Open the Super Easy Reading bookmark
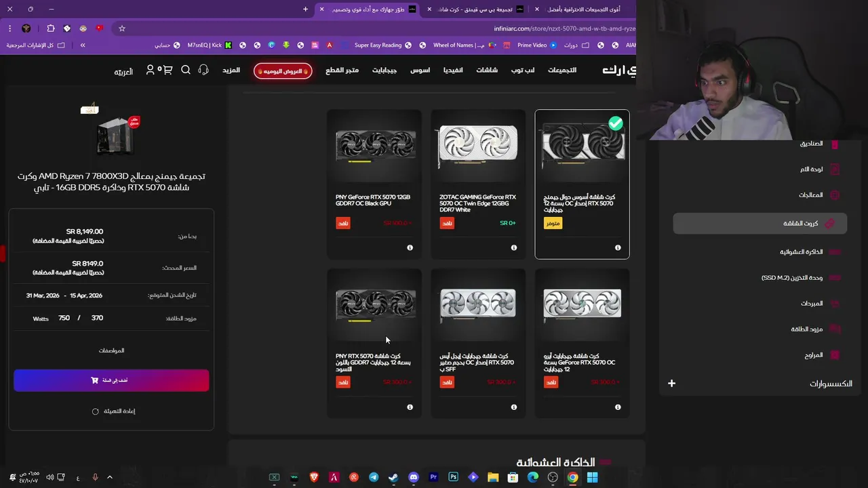 point(382,45)
